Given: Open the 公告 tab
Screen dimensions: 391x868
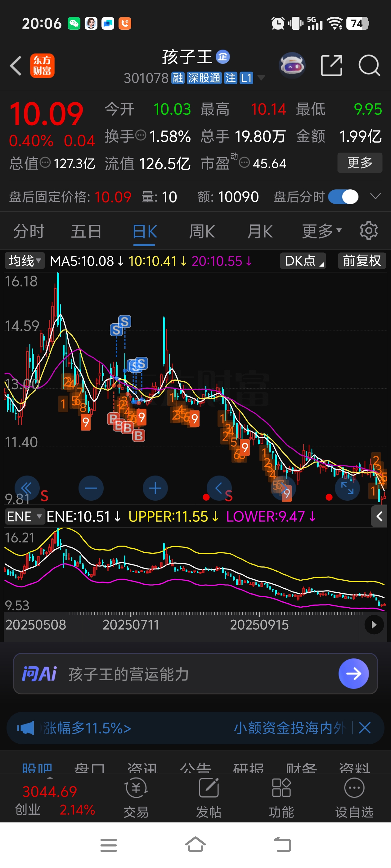Looking at the screenshot, I should [196, 768].
